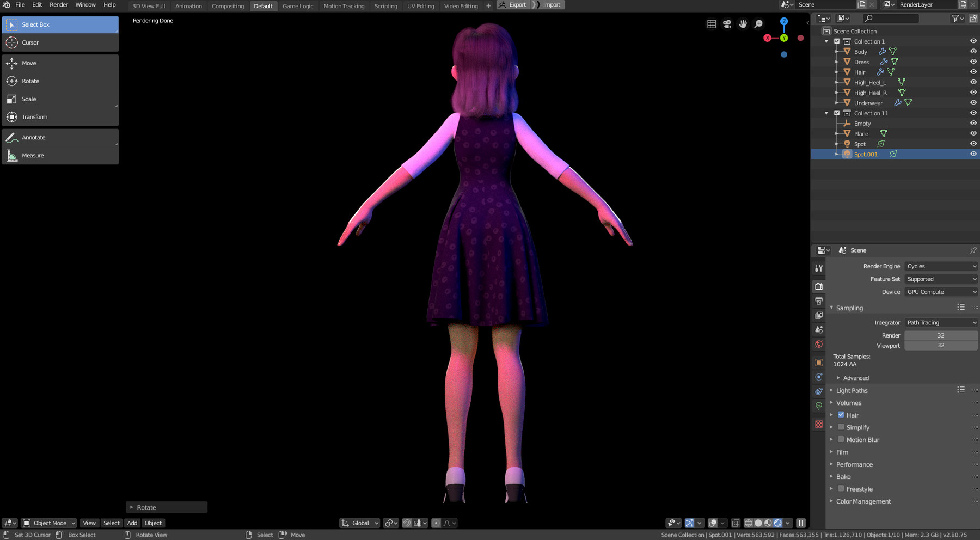Enable the Motion Blur checkbox

(841, 439)
